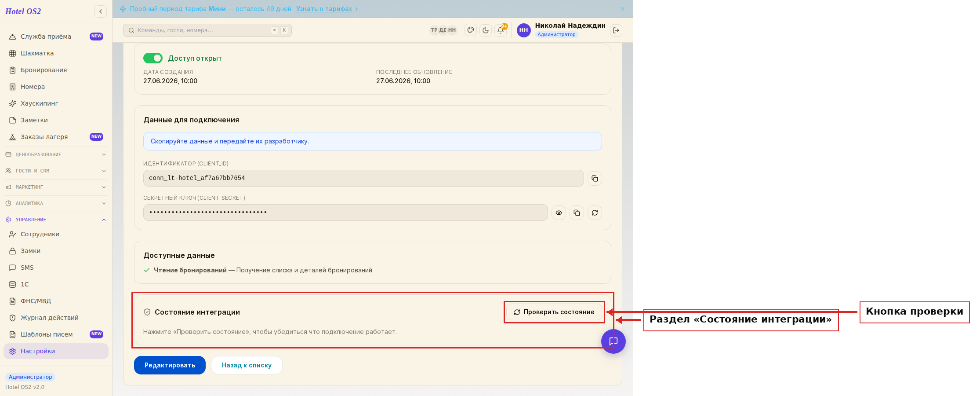Follow the «Узнать о тарифах» link
The height and width of the screenshot is (396, 980).
324,9
